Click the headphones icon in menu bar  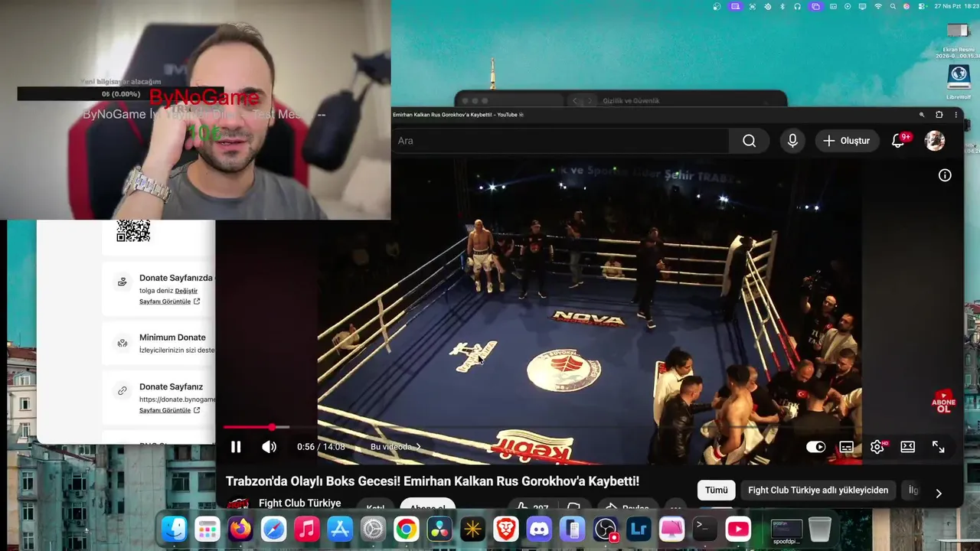[x=798, y=6]
